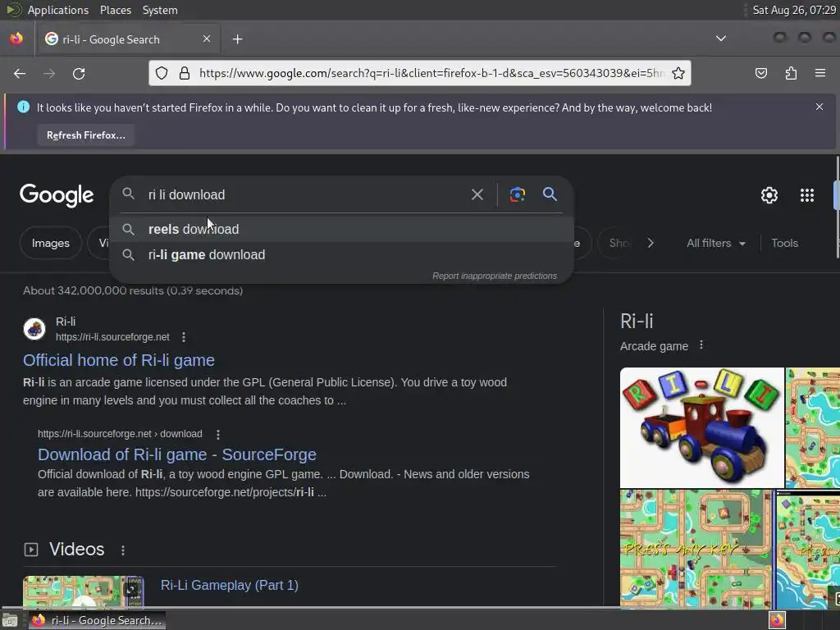840x630 pixels.
Task: Select the taskbar ri-li Google Search window
Action: [97, 620]
